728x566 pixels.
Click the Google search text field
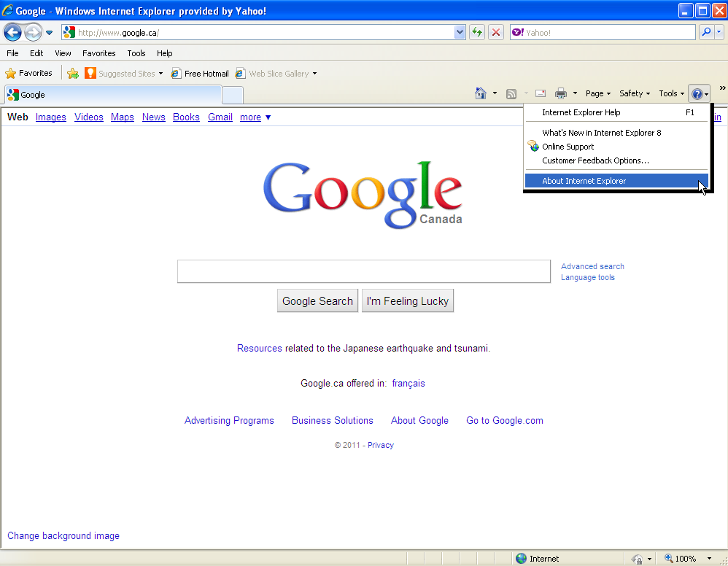coord(363,271)
